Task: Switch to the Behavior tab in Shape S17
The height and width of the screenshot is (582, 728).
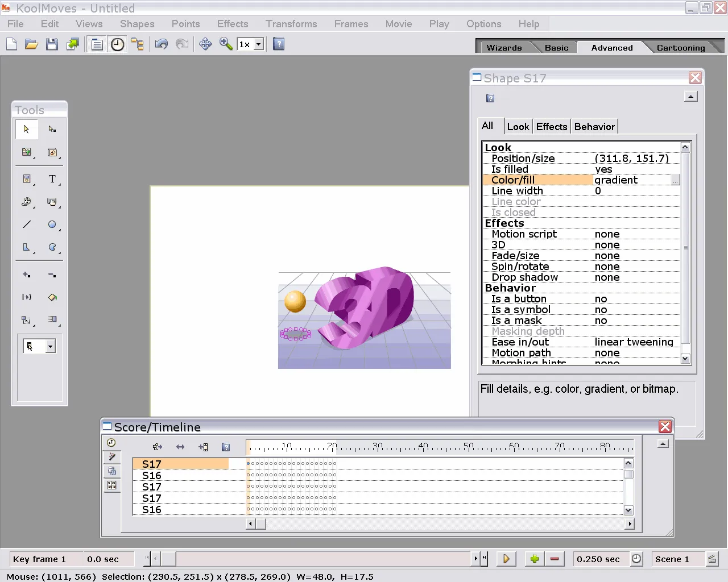Action: (594, 126)
